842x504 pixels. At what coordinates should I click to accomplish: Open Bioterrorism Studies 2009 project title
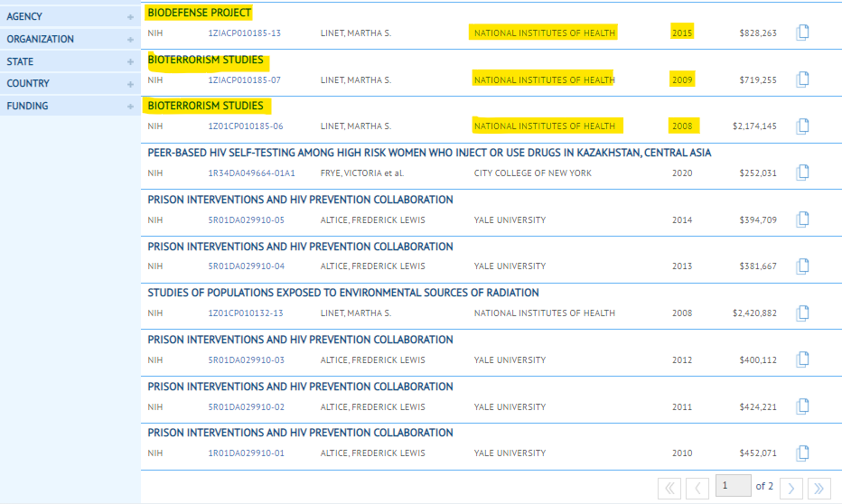[x=205, y=60]
